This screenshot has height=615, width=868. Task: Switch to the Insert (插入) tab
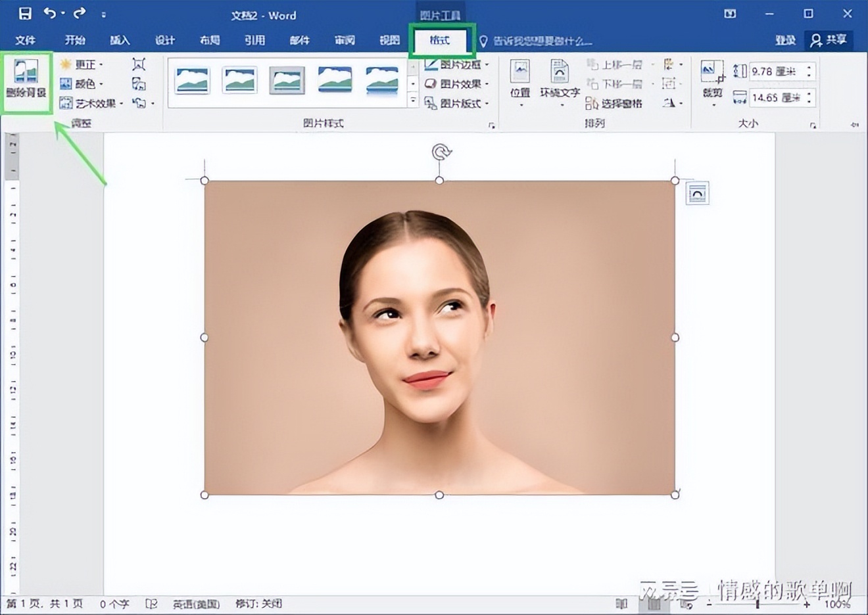pos(120,40)
